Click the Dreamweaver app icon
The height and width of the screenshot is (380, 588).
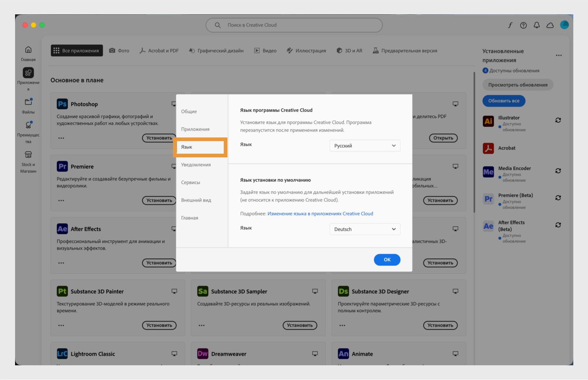coord(203,354)
